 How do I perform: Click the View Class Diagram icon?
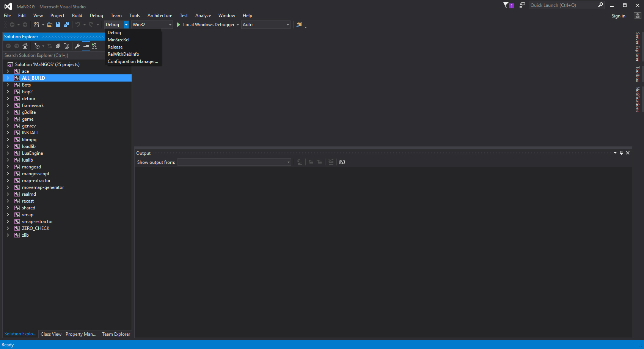[x=94, y=46]
